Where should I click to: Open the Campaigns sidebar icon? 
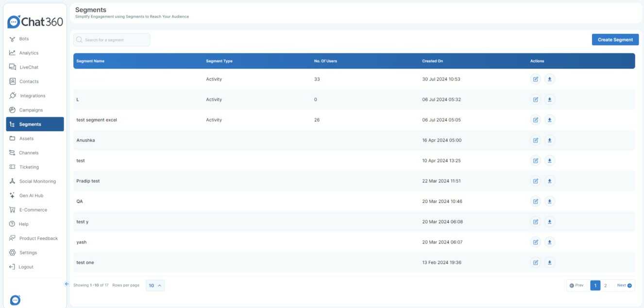click(x=12, y=109)
